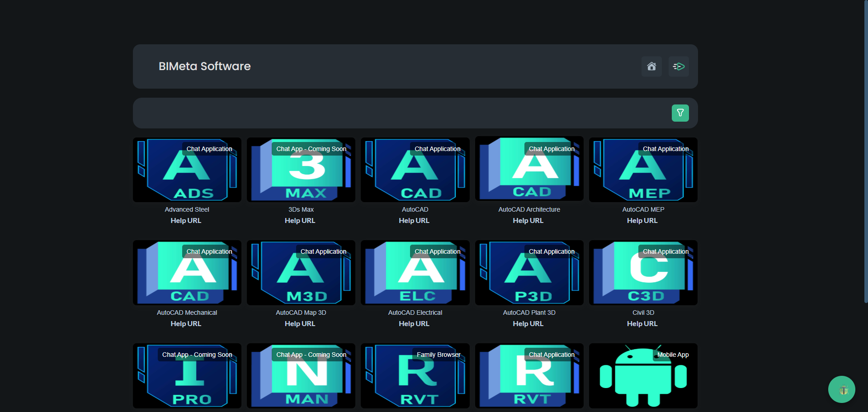The width and height of the screenshot is (868, 412).
Task: Click the home icon button
Action: click(x=651, y=66)
